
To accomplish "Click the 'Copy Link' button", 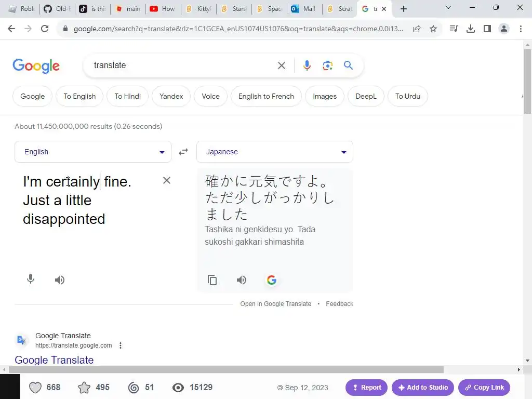I will (484, 388).
